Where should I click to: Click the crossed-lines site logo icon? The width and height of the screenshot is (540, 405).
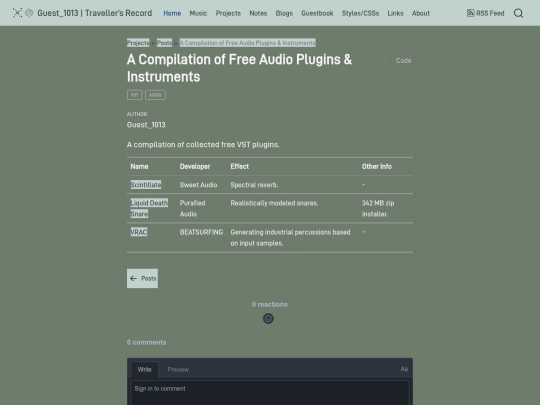(x=17, y=13)
